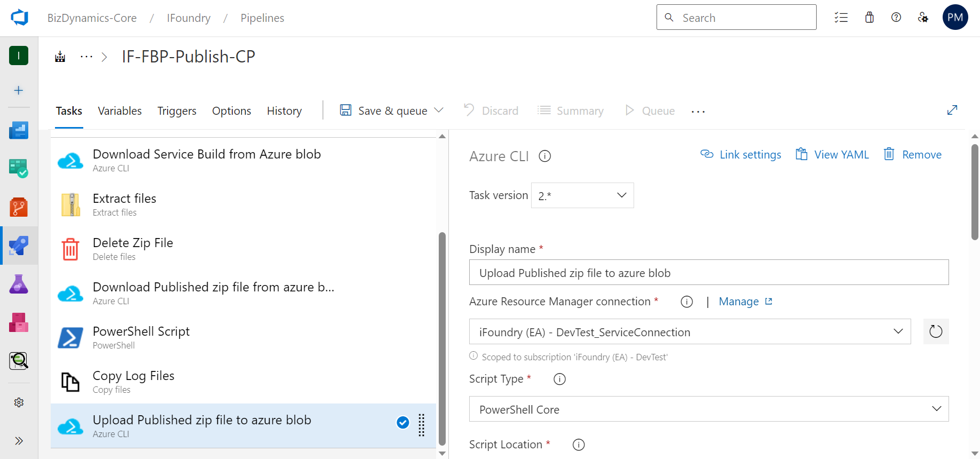The width and height of the screenshot is (980, 459).
Task: Edit the Display name field
Action: [x=709, y=272]
